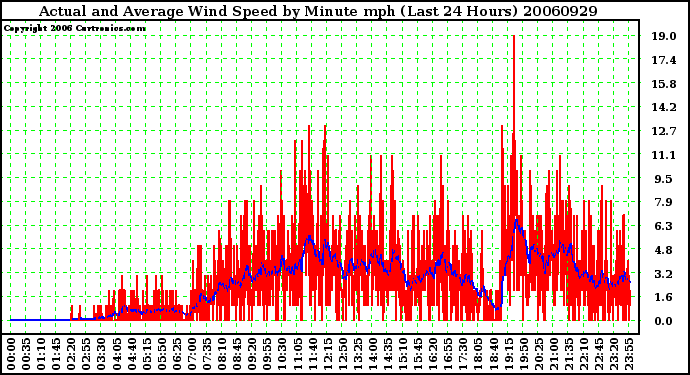This screenshot has width=690, height=375.
Task: Click the 17.4 y-axis value
Action: coord(664,60)
